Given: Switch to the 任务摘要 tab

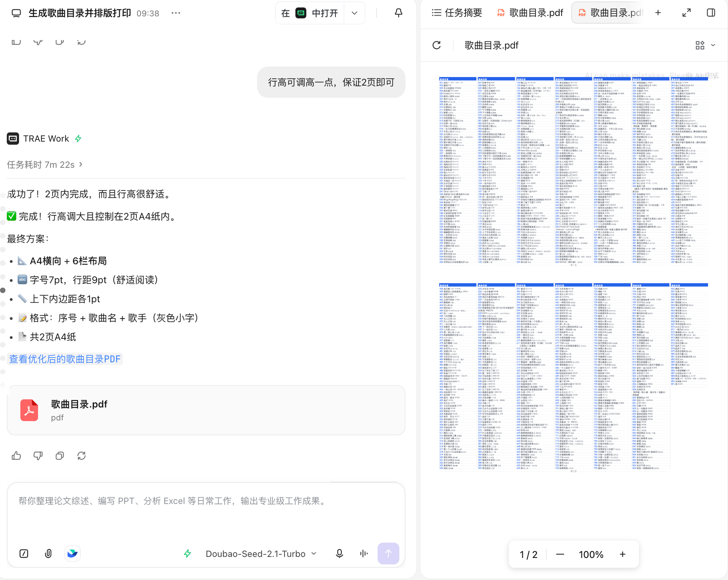Looking at the screenshot, I should pyautogui.click(x=457, y=13).
